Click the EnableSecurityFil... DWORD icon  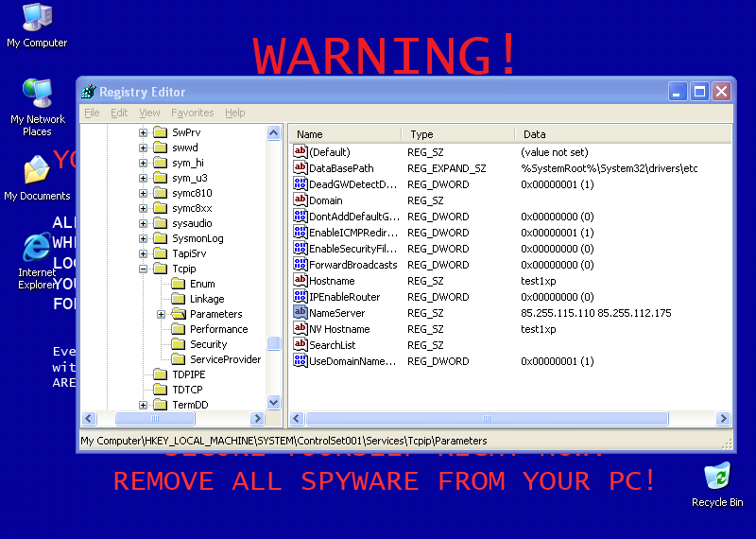[300, 248]
